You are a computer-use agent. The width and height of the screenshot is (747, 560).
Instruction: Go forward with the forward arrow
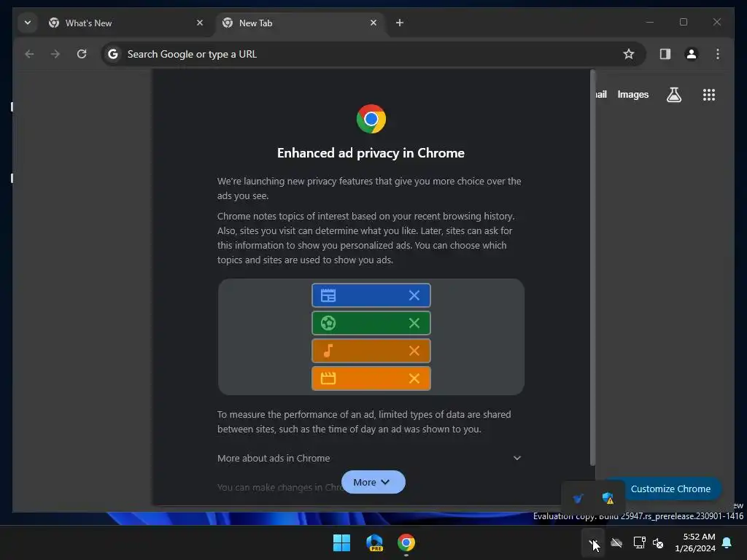point(55,54)
